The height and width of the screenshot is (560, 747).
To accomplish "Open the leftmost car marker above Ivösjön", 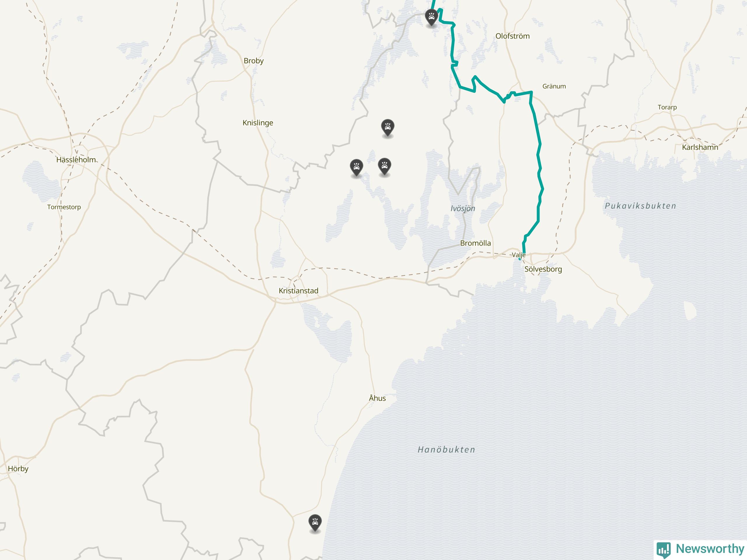I will point(356,167).
